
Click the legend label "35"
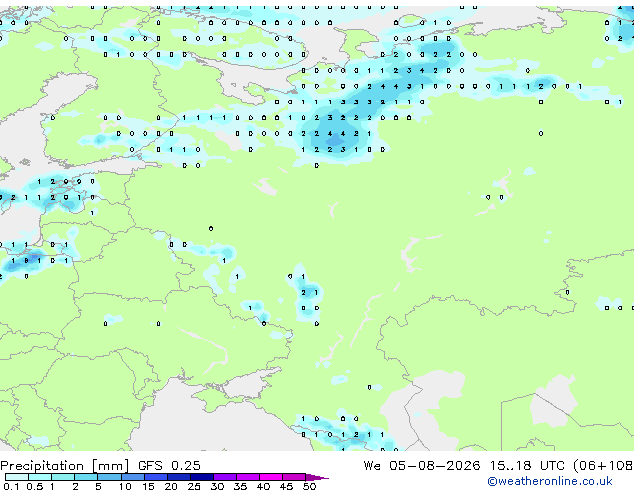[x=240, y=486]
